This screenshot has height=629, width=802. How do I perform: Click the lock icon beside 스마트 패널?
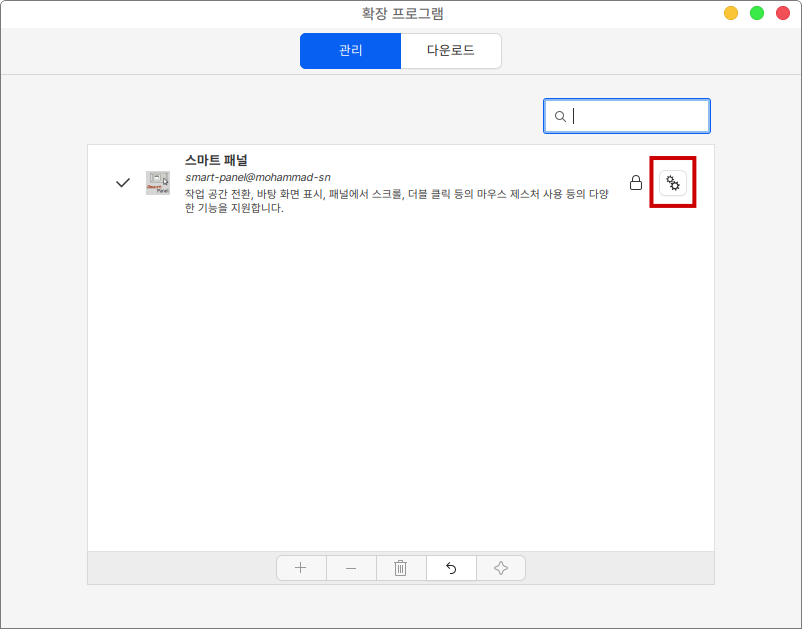(635, 183)
